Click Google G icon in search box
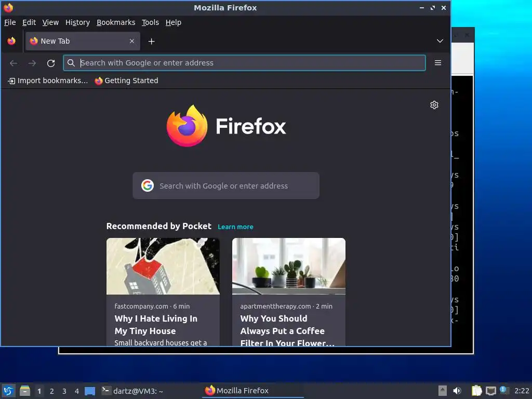This screenshot has height=399, width=532. pyautogui.click(x=148, y=185)
